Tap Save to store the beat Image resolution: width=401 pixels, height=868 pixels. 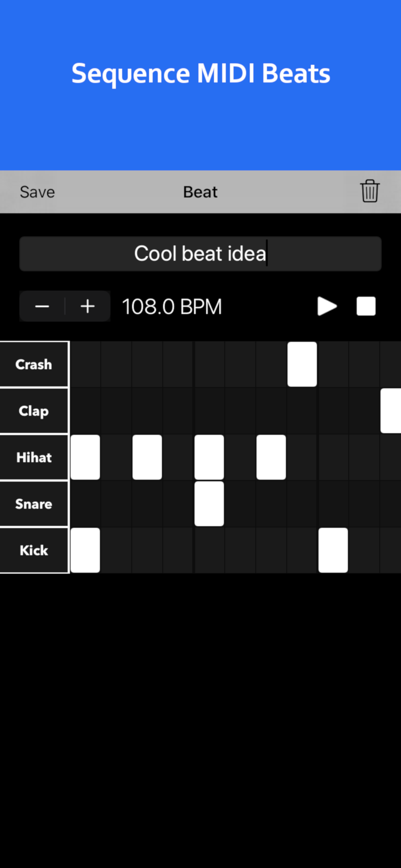point(37,191)
